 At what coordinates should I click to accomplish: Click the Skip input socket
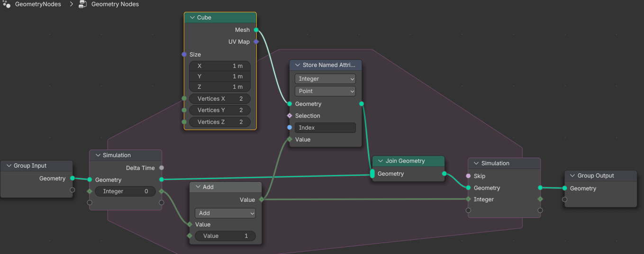click(468, 176)
